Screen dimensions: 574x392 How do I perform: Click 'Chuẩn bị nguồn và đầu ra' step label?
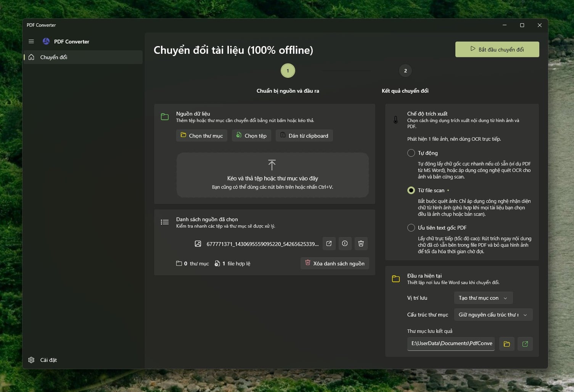[x=288, y=91]
